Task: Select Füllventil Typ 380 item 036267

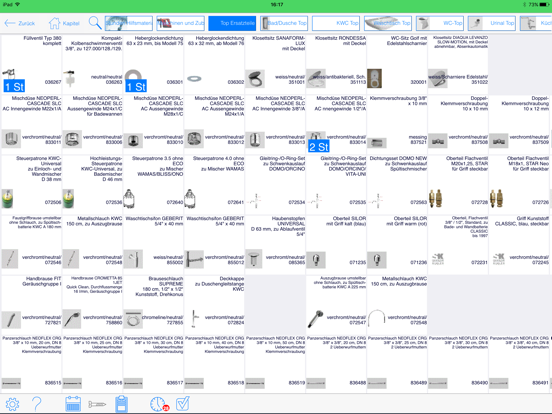Action: [32, 64]
